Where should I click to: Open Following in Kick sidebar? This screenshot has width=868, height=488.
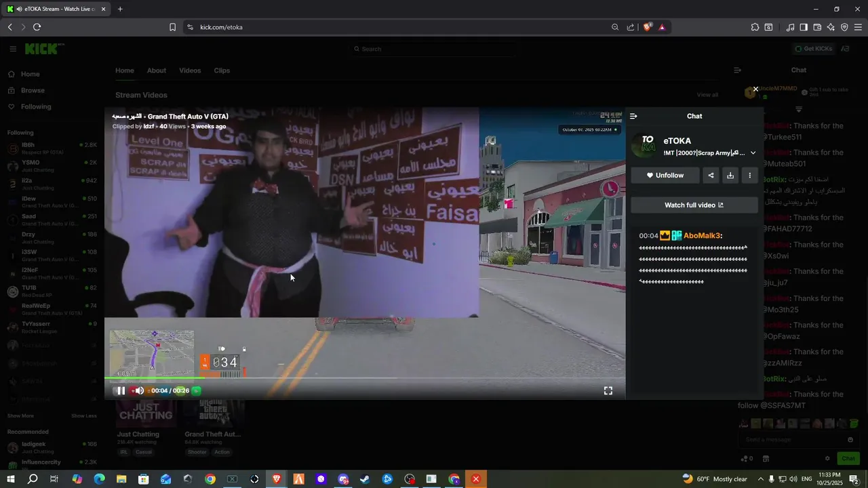(35, 106)
